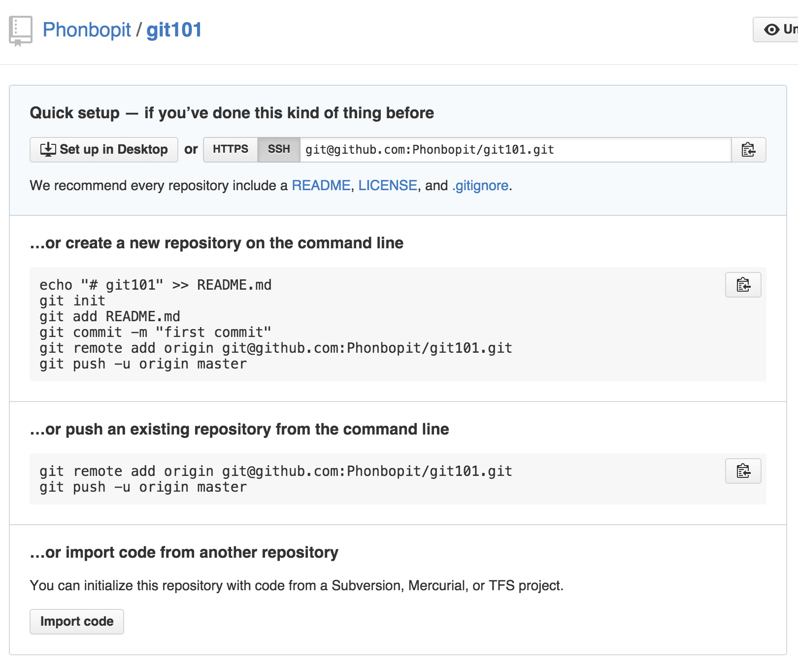Image resolution: width=798 pixels, height=672 pixels.
Task: Click the Import code button
Action: pos(77,622)
